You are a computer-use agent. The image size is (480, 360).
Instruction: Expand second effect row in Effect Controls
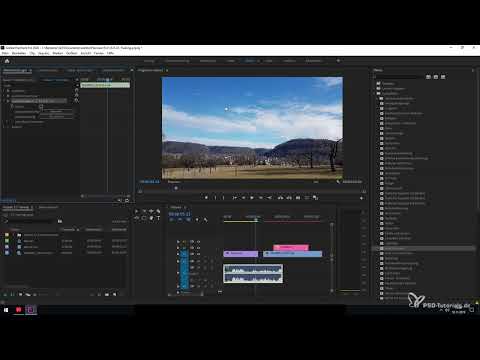tap(4, 96)
